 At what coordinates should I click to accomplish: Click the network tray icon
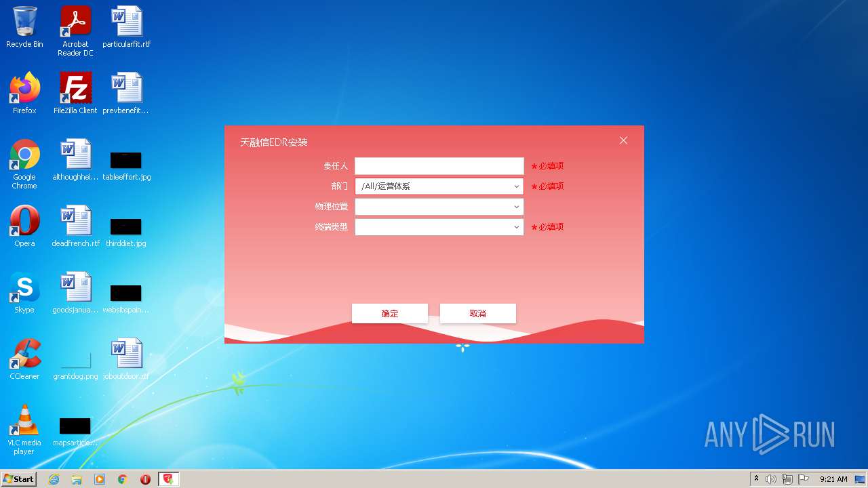[x=787, y=479]
